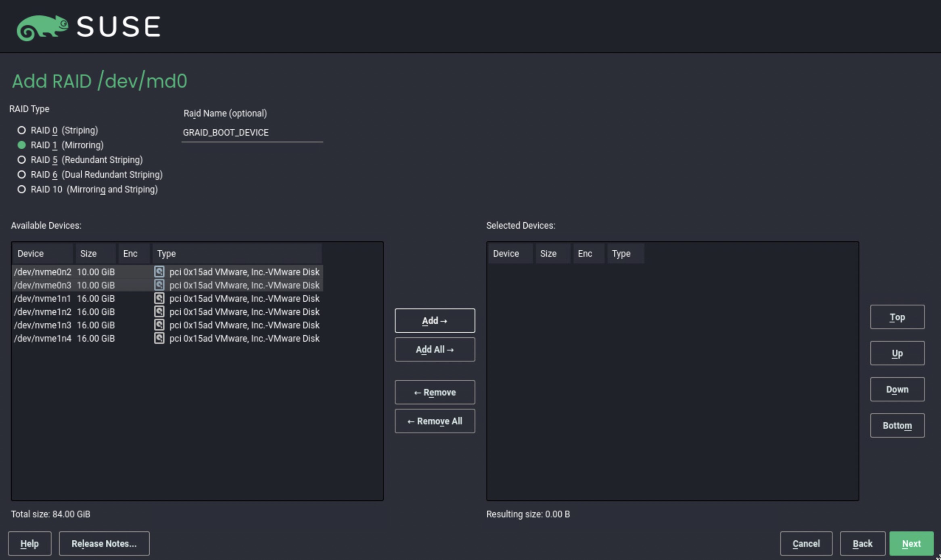Select RAID 0 (Striping)
This screenshot has width=941, height=560.
coord(21,130)
